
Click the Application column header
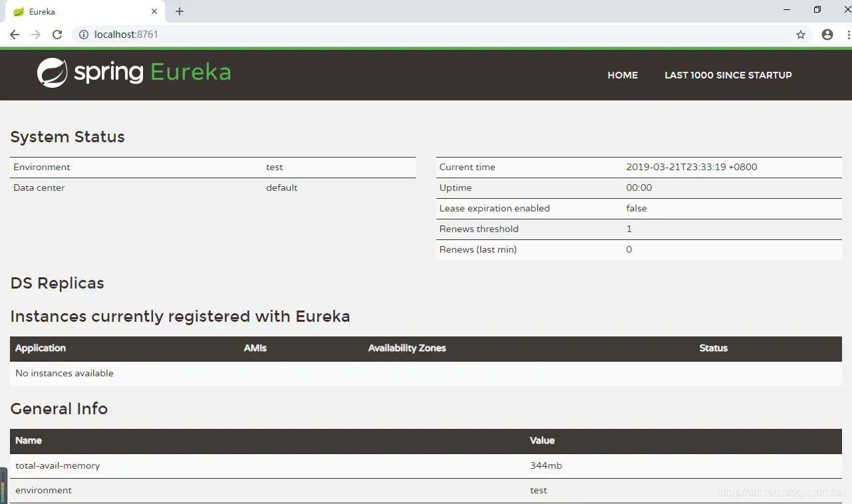[41, 348]
